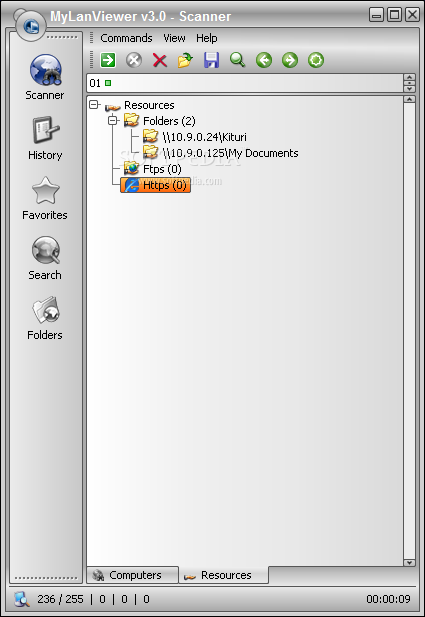Viewport: 425px width, 617px height.
Task: Save results with floppy disk icon
Action: [211, 60]
